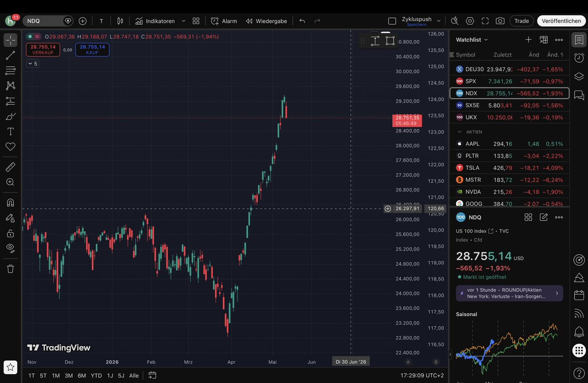The height and width of the screenshot is (383, 588).
Task: Open the T timeframe interval selector
Action: coord(101,21)
